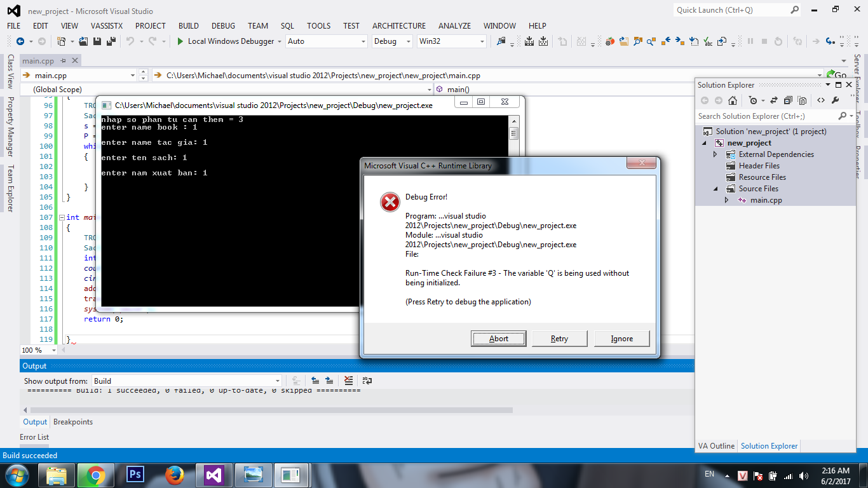The width and height of the screenshot is (868, 488).
Task: Click the Navigate Backward arrow icon
Action: [20, 41]
